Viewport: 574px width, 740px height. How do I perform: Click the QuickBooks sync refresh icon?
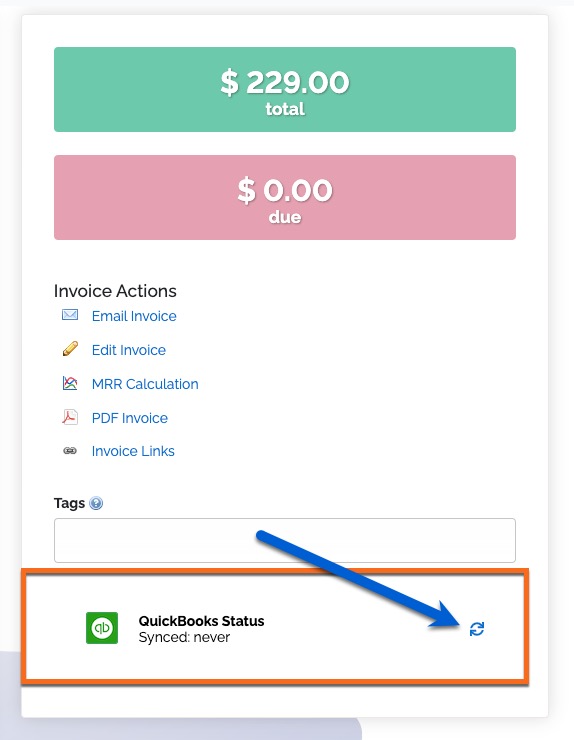coord(477,629)
